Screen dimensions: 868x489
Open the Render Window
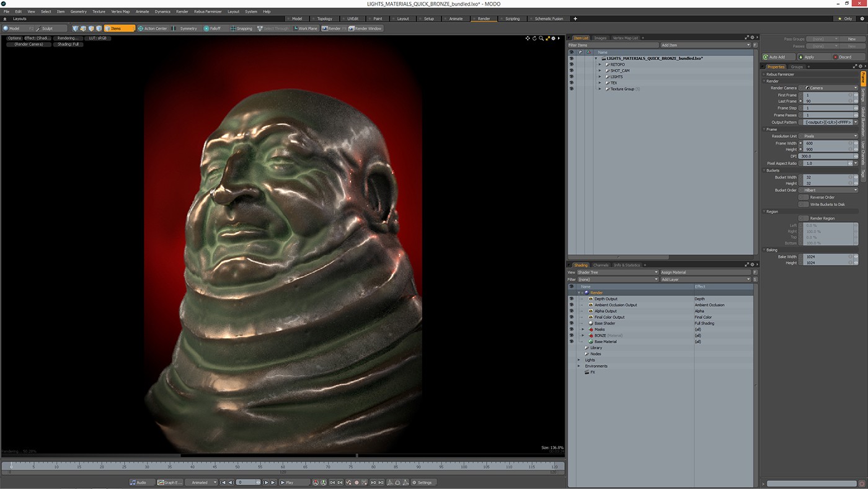(365, 29)
